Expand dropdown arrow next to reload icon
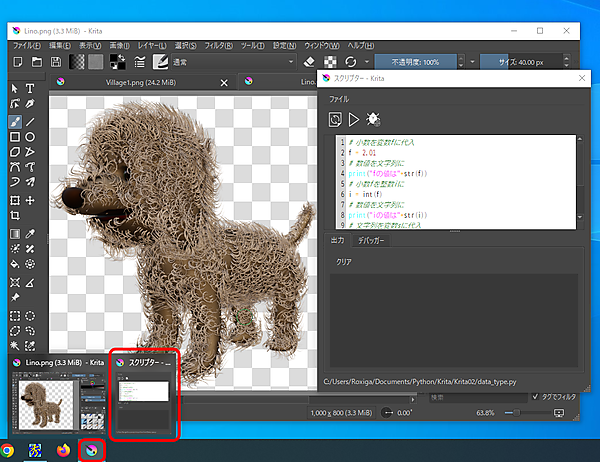The width and height of the screenshot is (600, 462). click(368, 62)
